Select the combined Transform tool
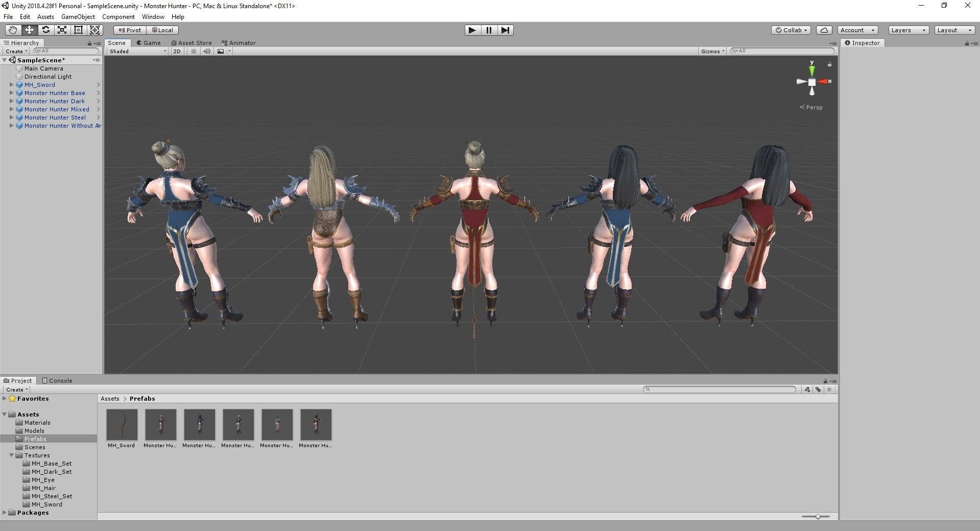Screen dimensions: 980x531 tap(94, 30)
